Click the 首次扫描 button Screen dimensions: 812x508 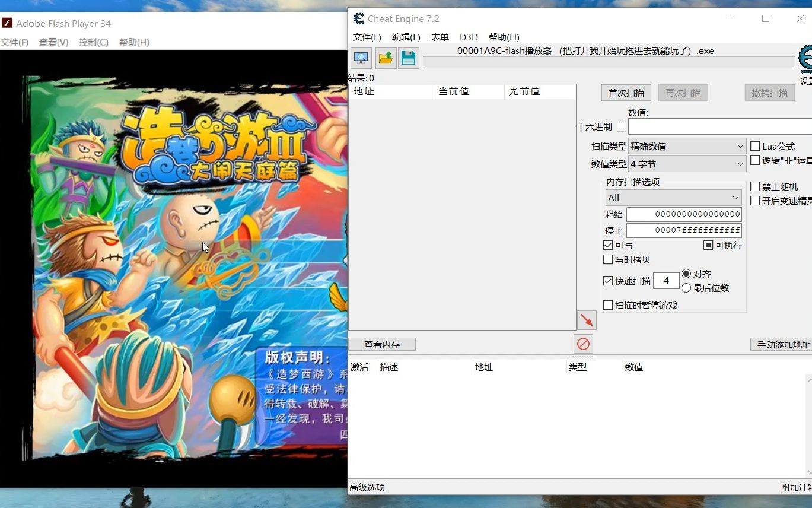click(626, 93)
